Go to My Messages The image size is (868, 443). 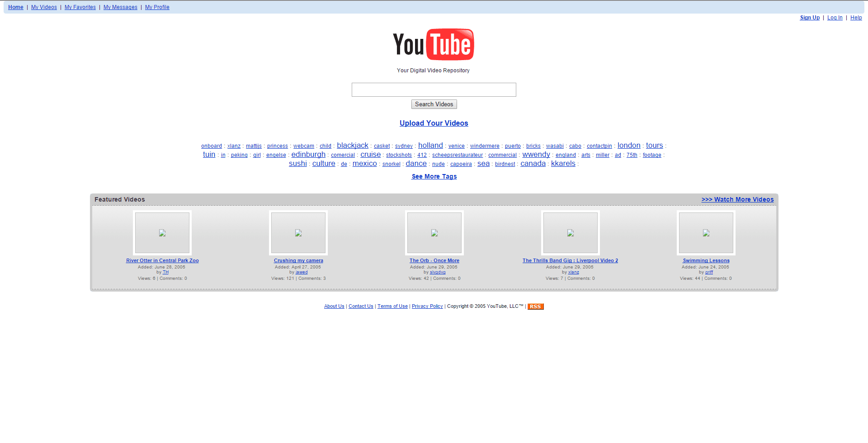pyautogui.click(x=120, y=7)
